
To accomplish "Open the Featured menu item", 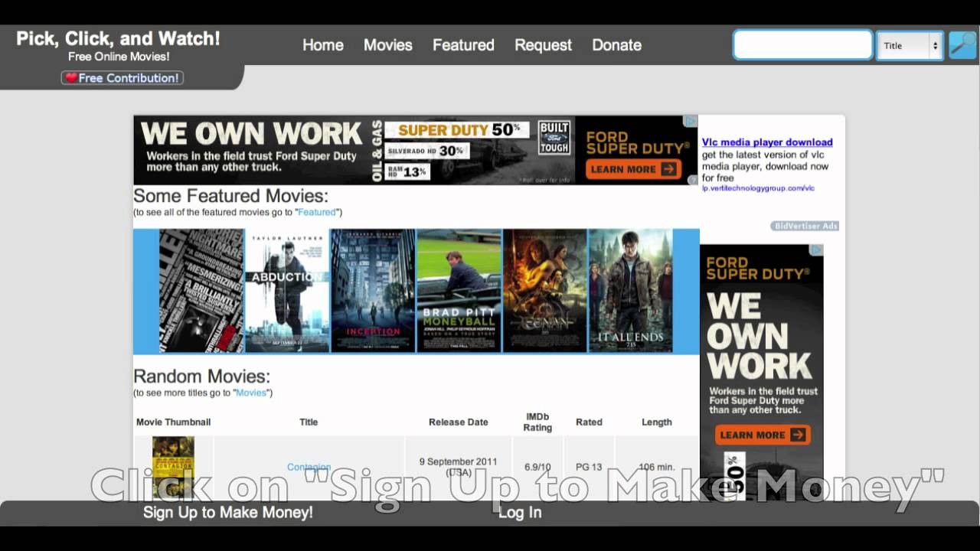I will tap(463, 45).
